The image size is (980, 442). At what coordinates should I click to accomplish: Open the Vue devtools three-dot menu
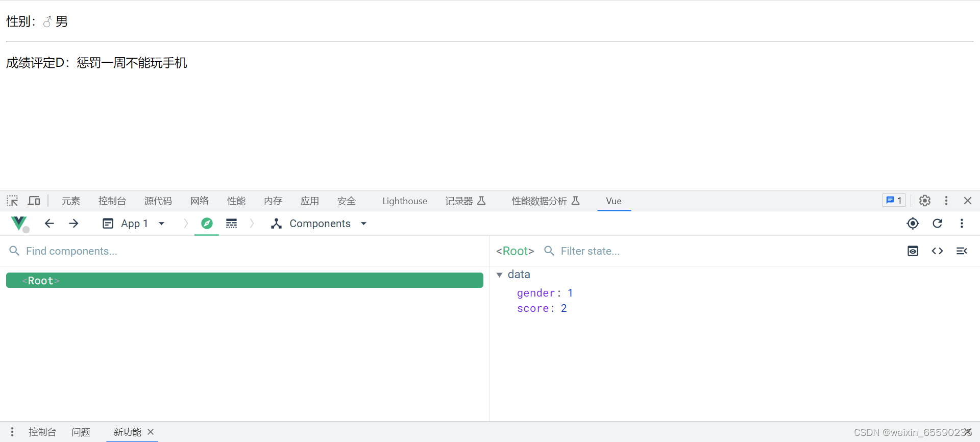[x=962, y=224]
